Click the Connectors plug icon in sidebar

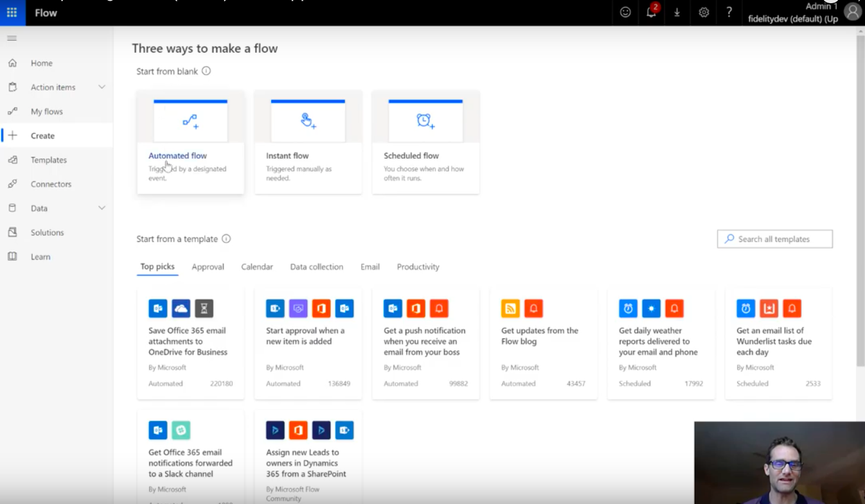point(12,184)
